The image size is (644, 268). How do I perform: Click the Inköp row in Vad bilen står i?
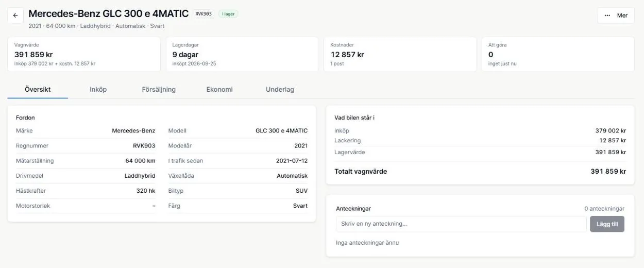pos(480,130)
